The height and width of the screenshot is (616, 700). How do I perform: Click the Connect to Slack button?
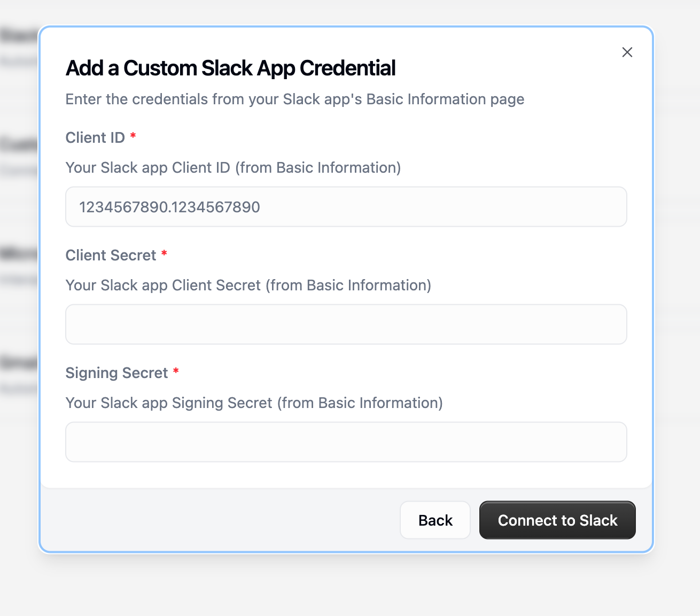[x=557, y=520]
